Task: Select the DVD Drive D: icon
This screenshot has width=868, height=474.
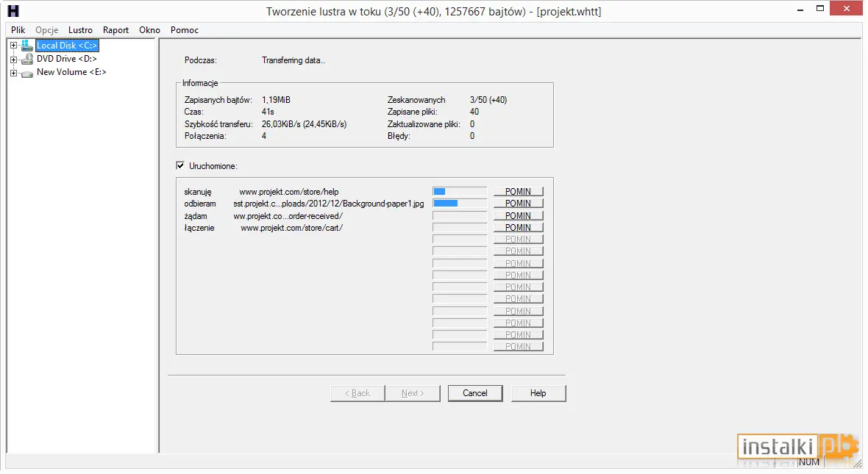Action: click(x=27, y=60)
